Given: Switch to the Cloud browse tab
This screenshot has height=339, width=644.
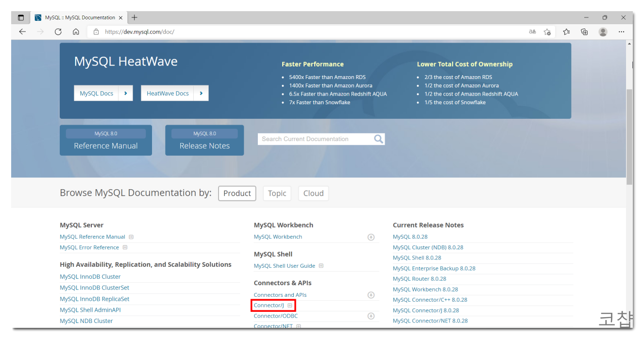Looking at the screenshot, I should (x=313, y=193).
